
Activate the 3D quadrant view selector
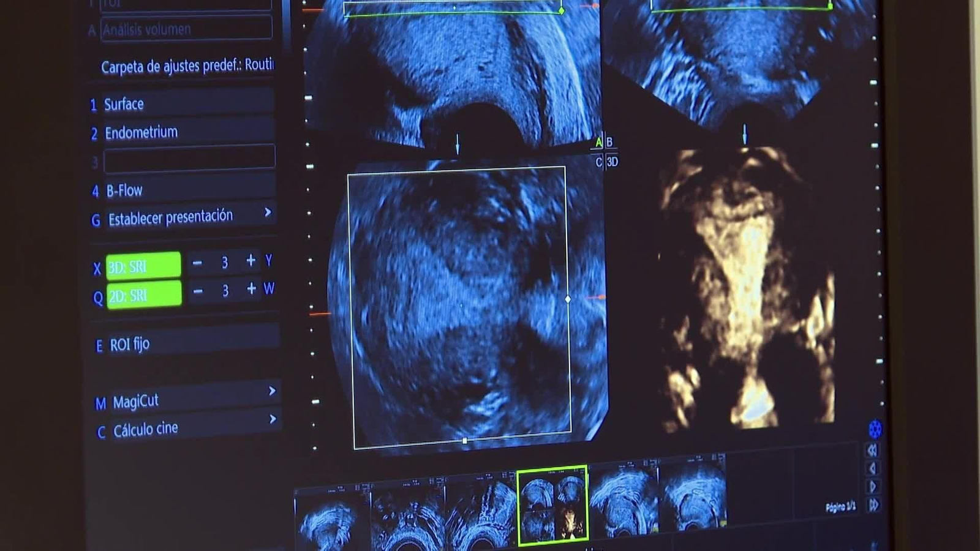click(x=612, y=162)
